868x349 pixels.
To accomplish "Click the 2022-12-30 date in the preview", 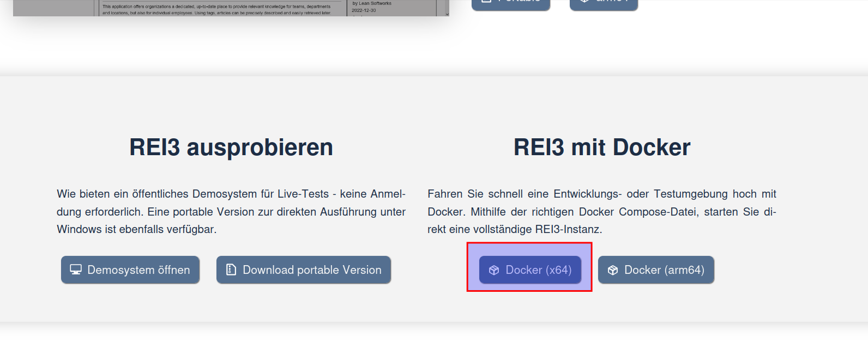I will coord(364,10).
